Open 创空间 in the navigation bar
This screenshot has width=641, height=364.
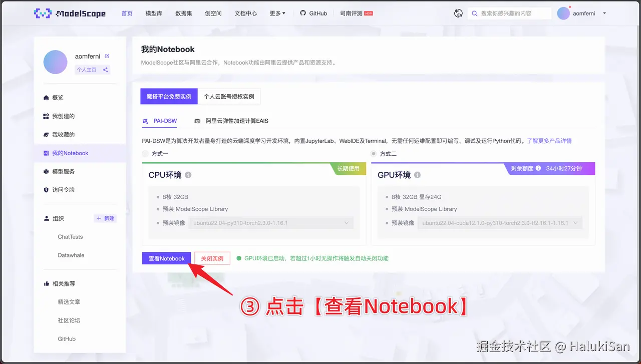(213, 14)
